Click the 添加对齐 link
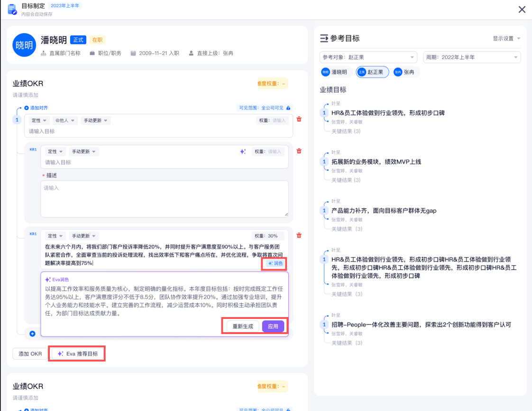Screen dimensions: 532x411 [36, 108]
